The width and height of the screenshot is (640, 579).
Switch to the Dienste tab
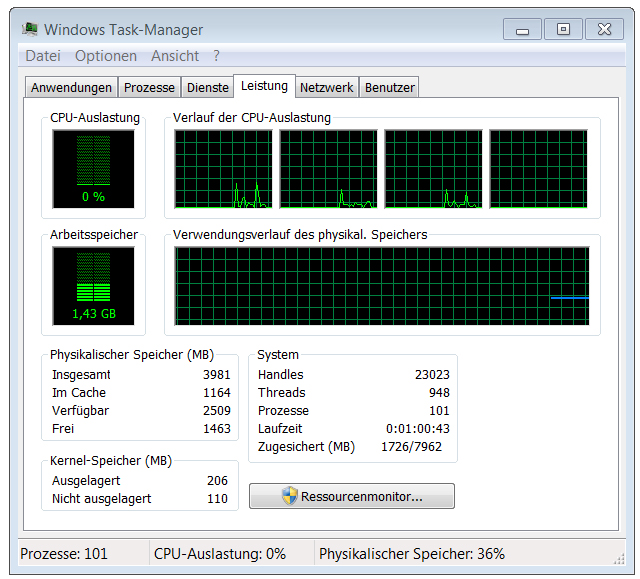(208, 87)
